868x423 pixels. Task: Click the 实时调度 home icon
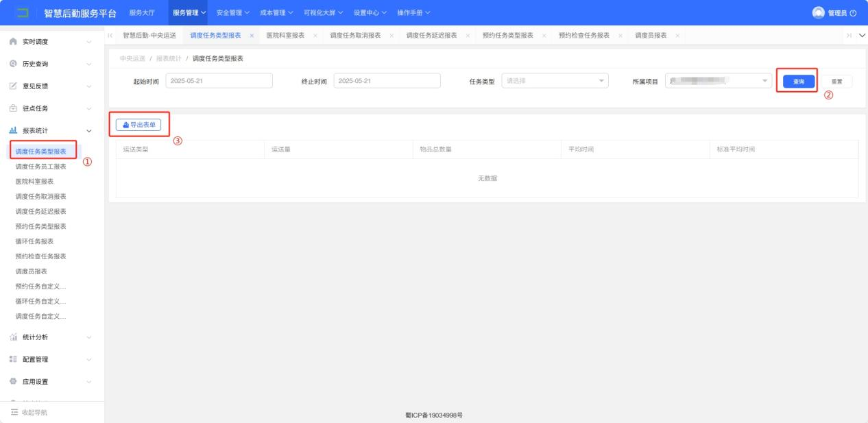12,42
